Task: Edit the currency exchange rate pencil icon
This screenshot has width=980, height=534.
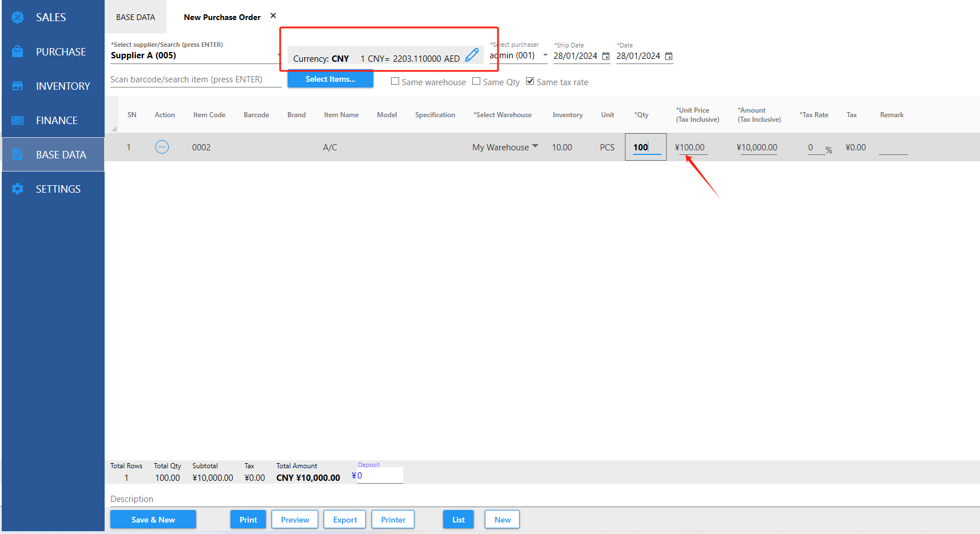Action: [x=472, y=55]
